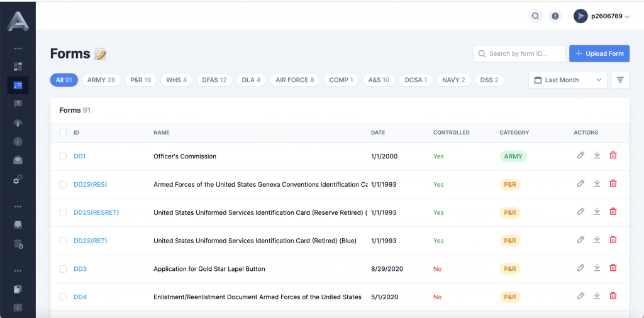Open the DD2S(RES) form link
This screenshot has width=644, height=318.
(91, 185)
